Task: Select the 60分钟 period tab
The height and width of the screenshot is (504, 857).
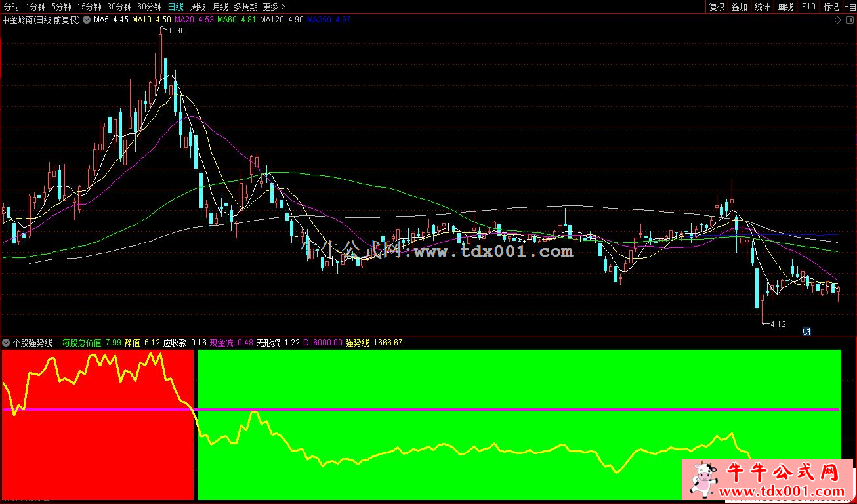Action: tap(150, 7)
